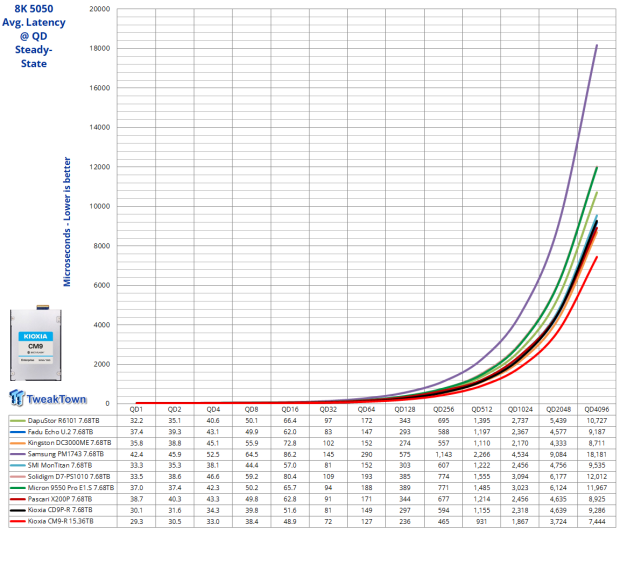
Task: Click Kioxia CM9-R QD4096 value 7,444
Action: click(597, 522)
